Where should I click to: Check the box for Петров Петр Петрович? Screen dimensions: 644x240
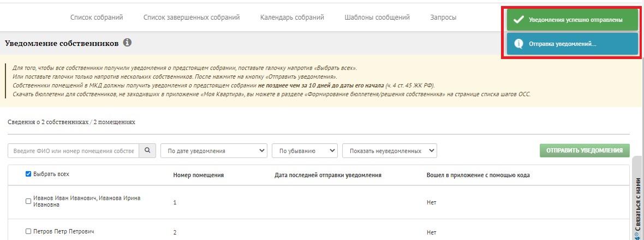pos(28,231)
